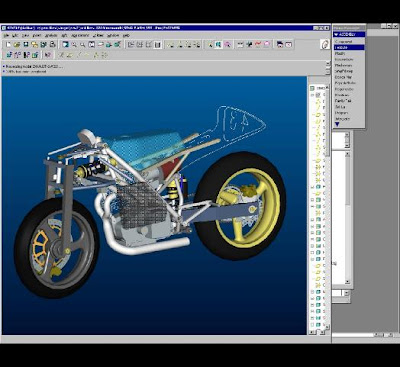Save the model using the floppy icon
The height and width of the screenshot is (367, 400).
tap(26, 44)
